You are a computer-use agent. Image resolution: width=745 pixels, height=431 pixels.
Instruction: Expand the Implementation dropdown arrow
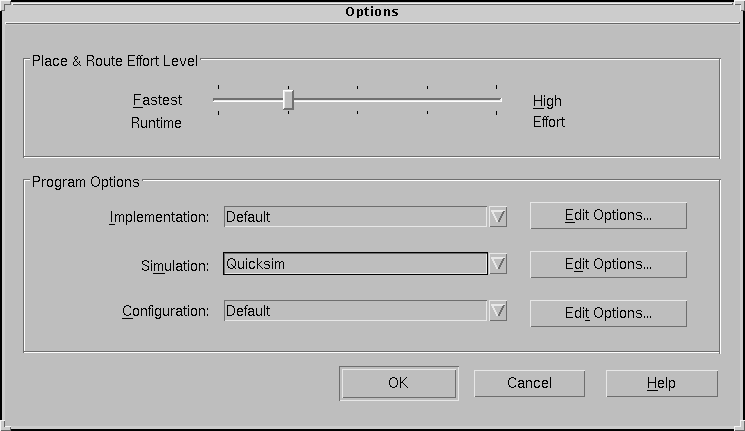coord(498,217)
